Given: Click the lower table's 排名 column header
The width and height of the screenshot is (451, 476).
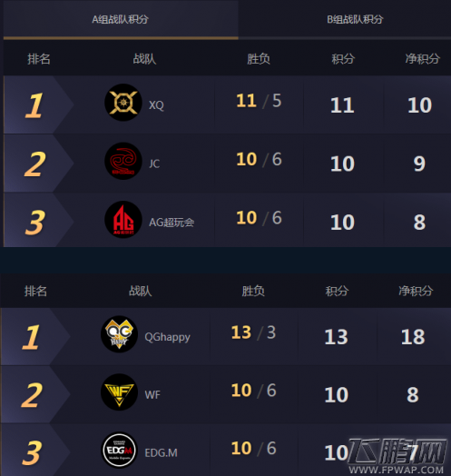Looking at the screenshot, I should (x=35, y=291).
